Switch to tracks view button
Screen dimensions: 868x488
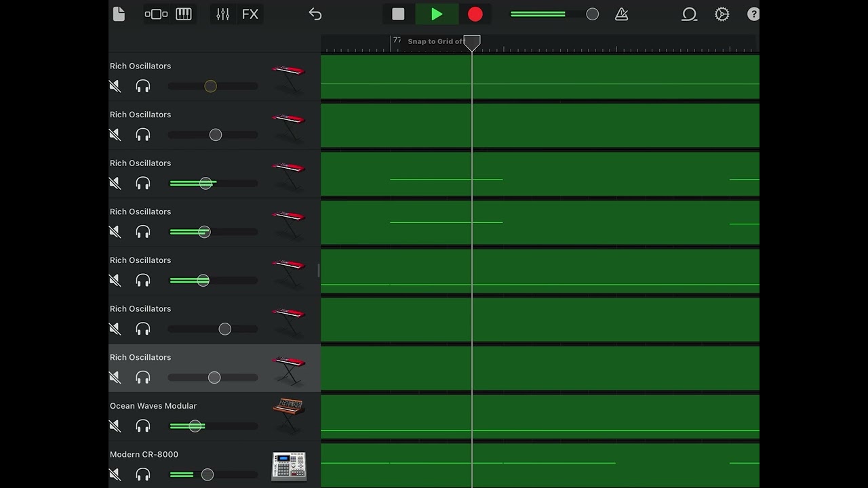click(x=156, y=14)
